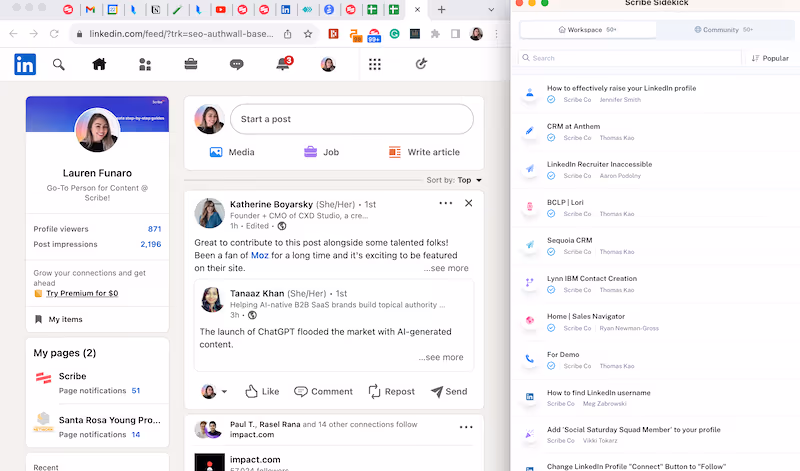Open Santa Rosa Young Pro... page
The width and height of the screenshot is (800, 471).
109,420
